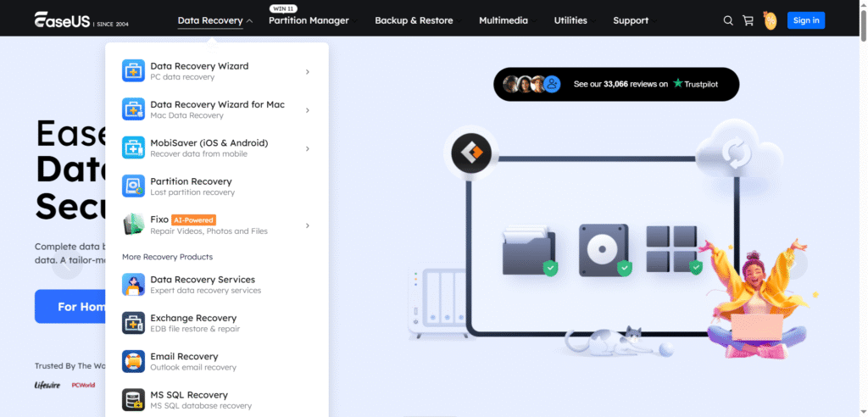Image resolution: width=868 pixels, height=417 pixels.
Task: Click the Email Recovery icon
Action: pyautogui.click(x=134, y=362)
